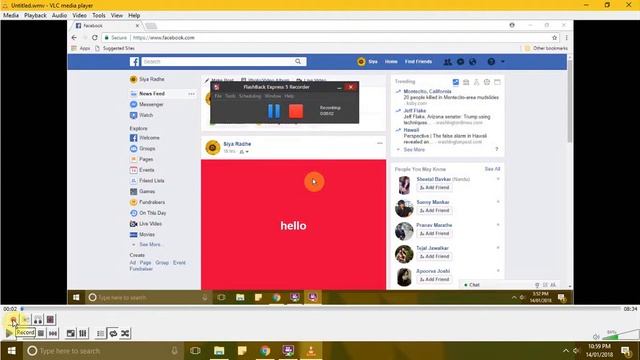Click Messenger in Facebook sidebar
Image resolution: width=640 pixels, height=360 pixels.
(151, 104)
